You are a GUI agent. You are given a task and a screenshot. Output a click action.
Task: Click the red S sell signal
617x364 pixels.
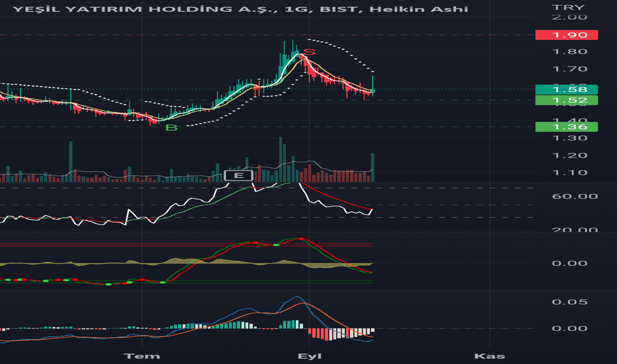310,52
